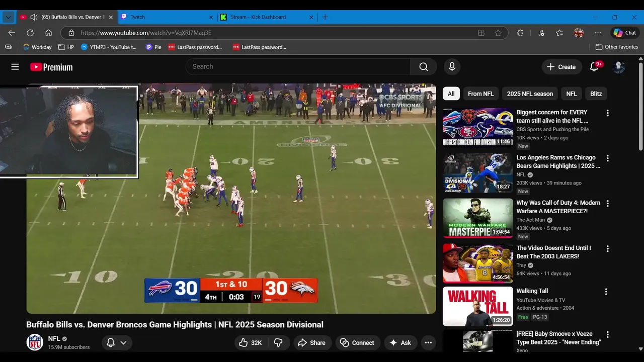Image resolution: width=644 pixels, height=362 pixels.
Task: Open the Workday bookmark
Action: [38, 47]
